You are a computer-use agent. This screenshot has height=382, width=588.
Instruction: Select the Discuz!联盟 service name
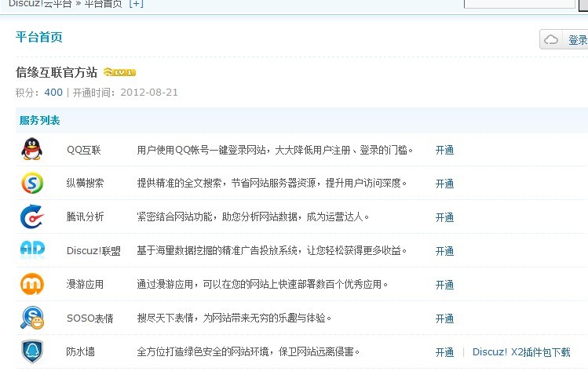pos(93,250)
